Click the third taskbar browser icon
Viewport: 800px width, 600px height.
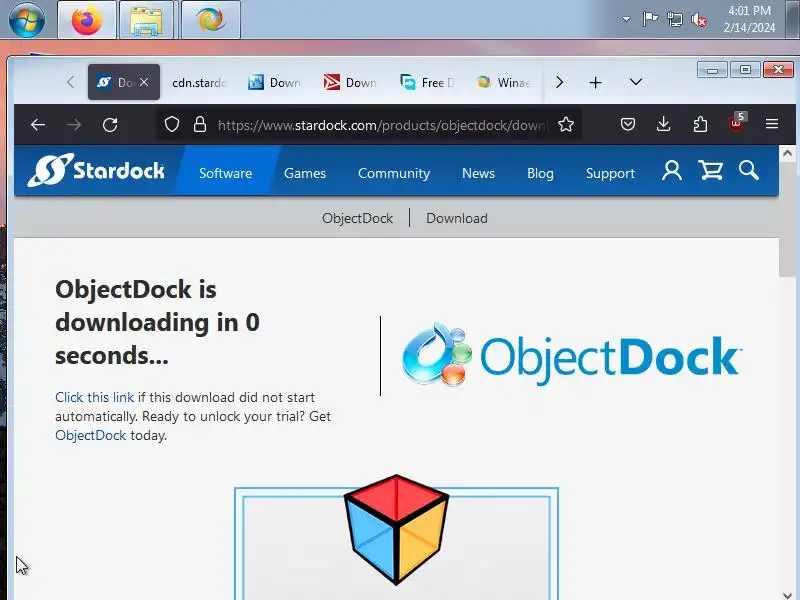click(211, 20)
